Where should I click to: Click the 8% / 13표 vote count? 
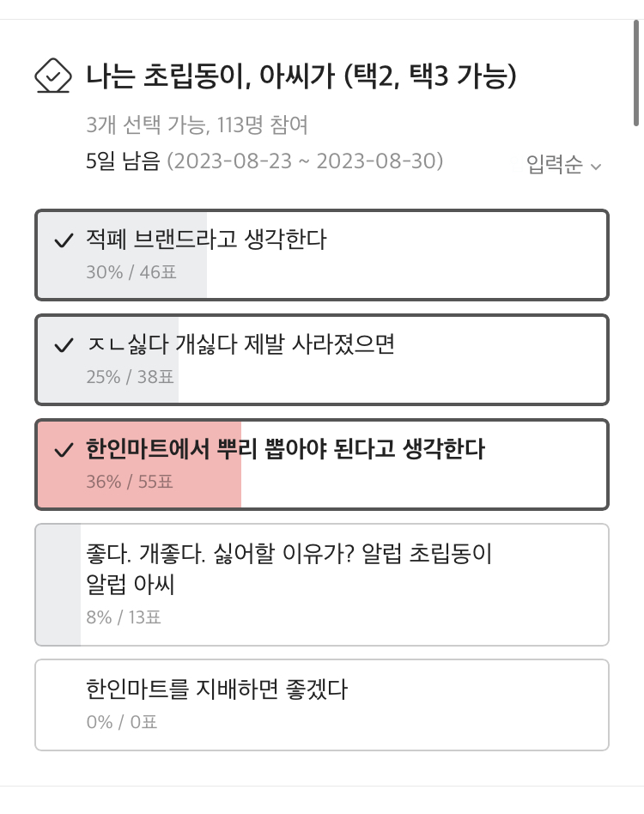[123, 617]
